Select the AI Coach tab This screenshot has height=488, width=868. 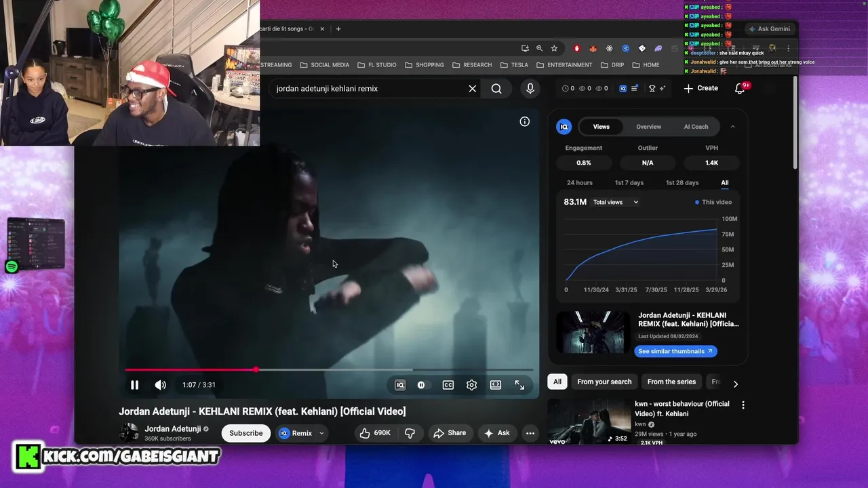pos(696,127)
